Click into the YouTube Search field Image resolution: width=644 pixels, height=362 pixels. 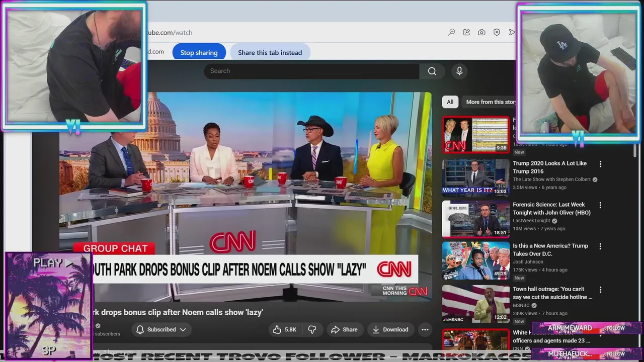tap(311, 71)
